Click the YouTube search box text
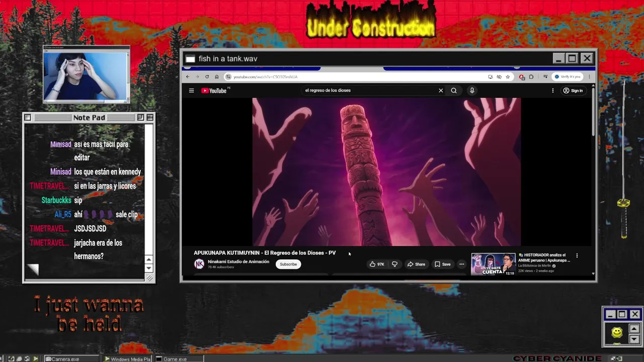Screen dimensions: 644x362 328,90
